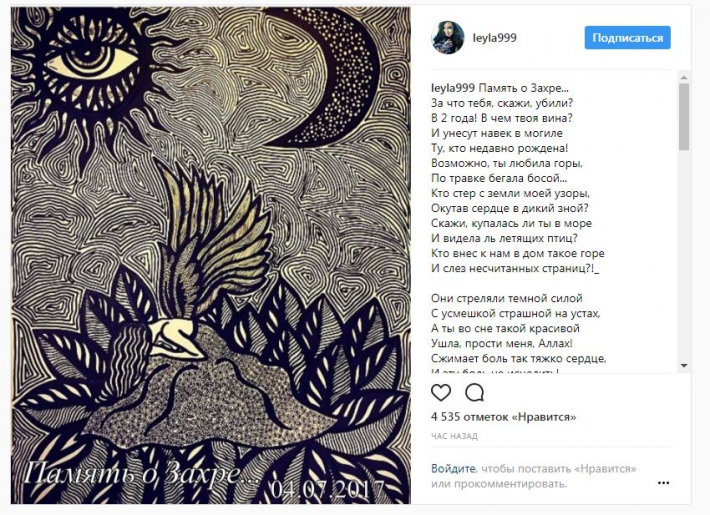Open comments via the speech bubble icon
Viewport: 710px width, 515px height.
474,393
